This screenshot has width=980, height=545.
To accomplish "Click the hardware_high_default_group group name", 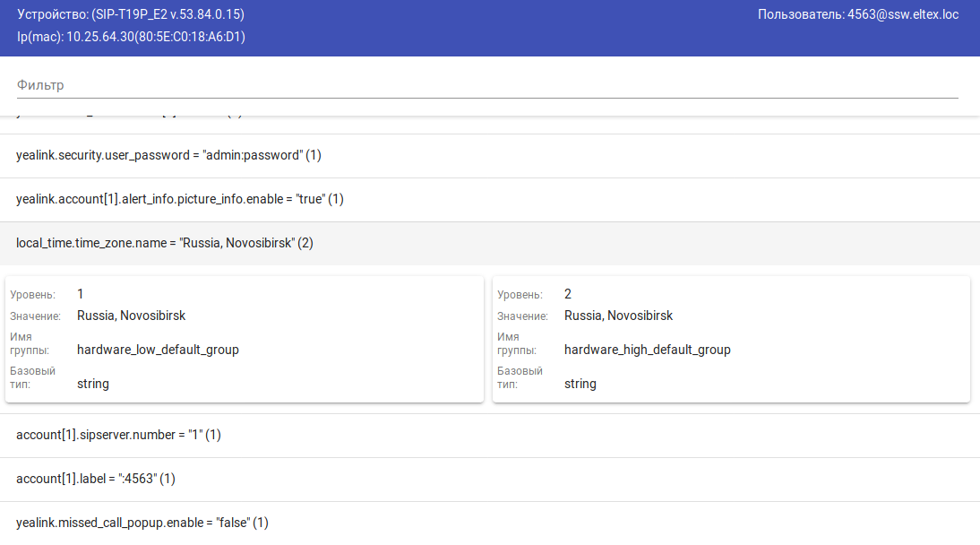I will click(648, 350).
